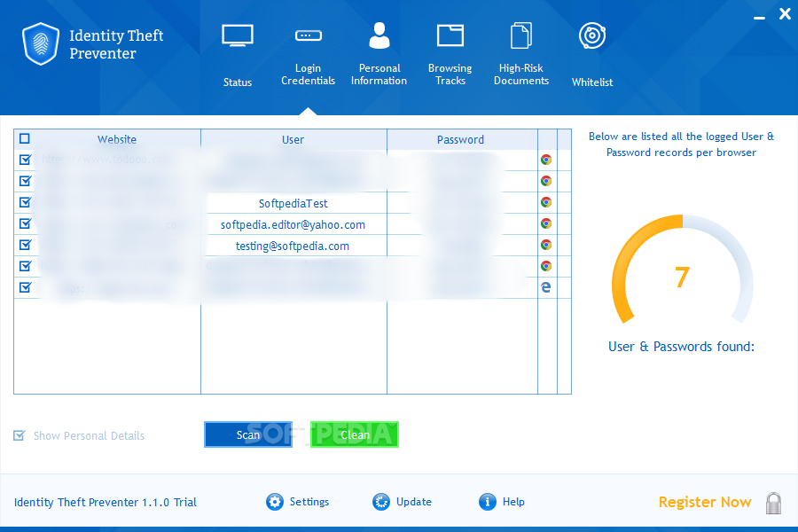This screenshot has height=532, width=798.
Task: Click the Help info icon
Action: pos(487,502)
